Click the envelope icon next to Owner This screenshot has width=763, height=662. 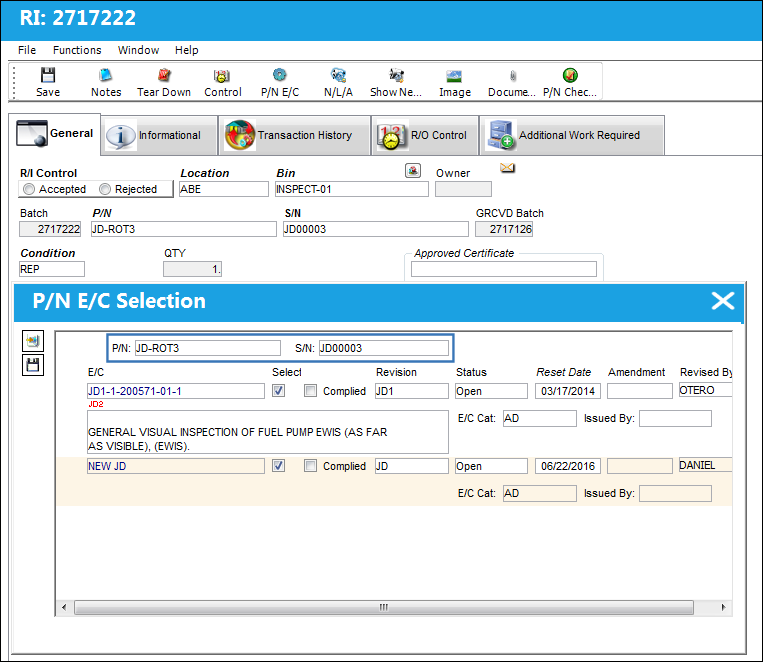click(x=507, y=168)
